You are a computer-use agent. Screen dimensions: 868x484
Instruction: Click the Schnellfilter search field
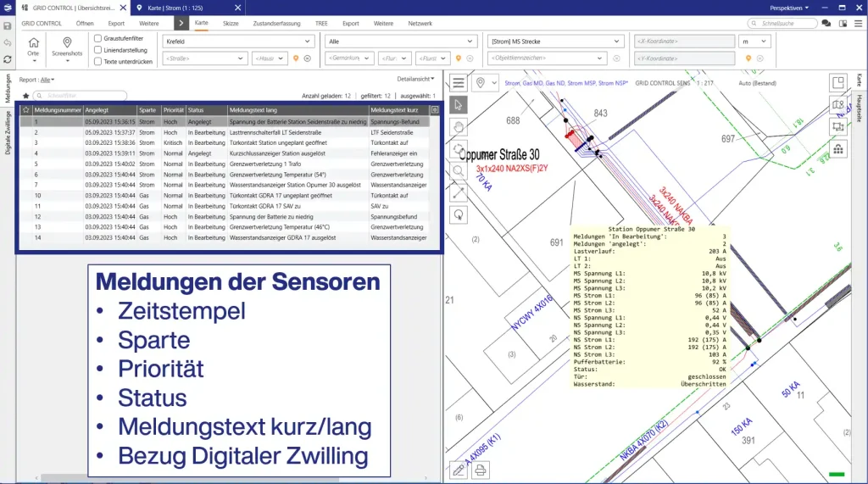pos(80,96)
